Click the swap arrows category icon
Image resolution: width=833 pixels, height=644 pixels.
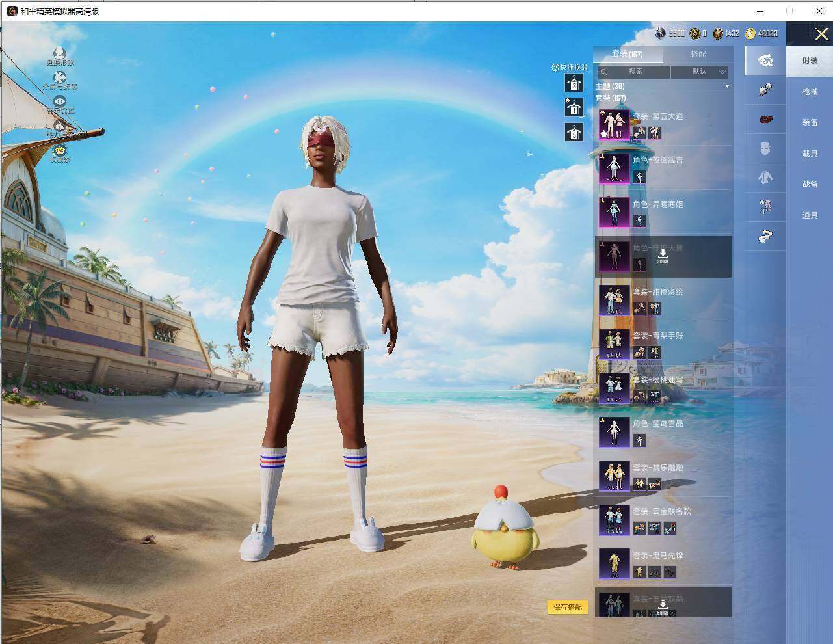(765, 236)
